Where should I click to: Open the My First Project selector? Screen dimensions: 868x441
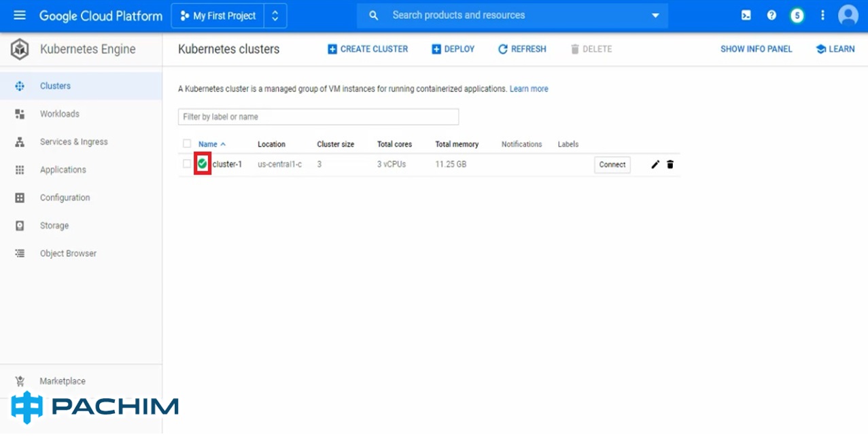point(218,16)
